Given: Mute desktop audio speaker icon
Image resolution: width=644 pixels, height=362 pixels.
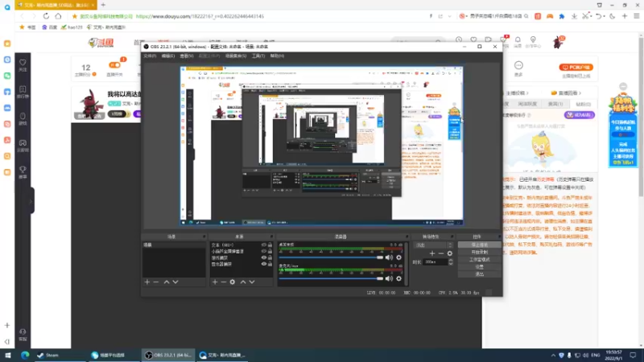Looking at the screenshot, I should pos(389,257).
